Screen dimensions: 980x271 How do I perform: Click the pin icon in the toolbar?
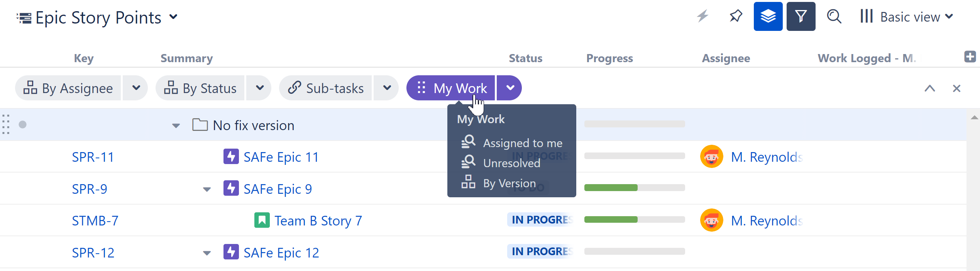[x=736, y=16]
